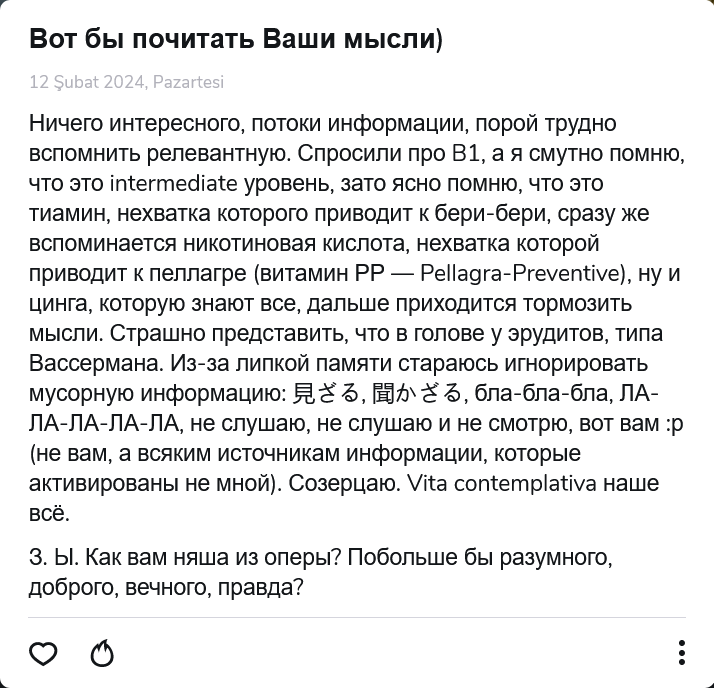Click "B1" in the first paragraph

pos(466,154)
